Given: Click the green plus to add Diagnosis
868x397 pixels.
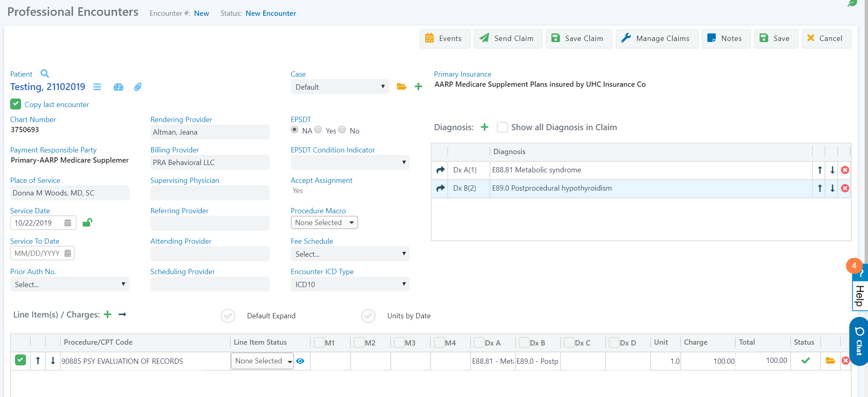Looking at the screenshot, I should tap(484, 127).
